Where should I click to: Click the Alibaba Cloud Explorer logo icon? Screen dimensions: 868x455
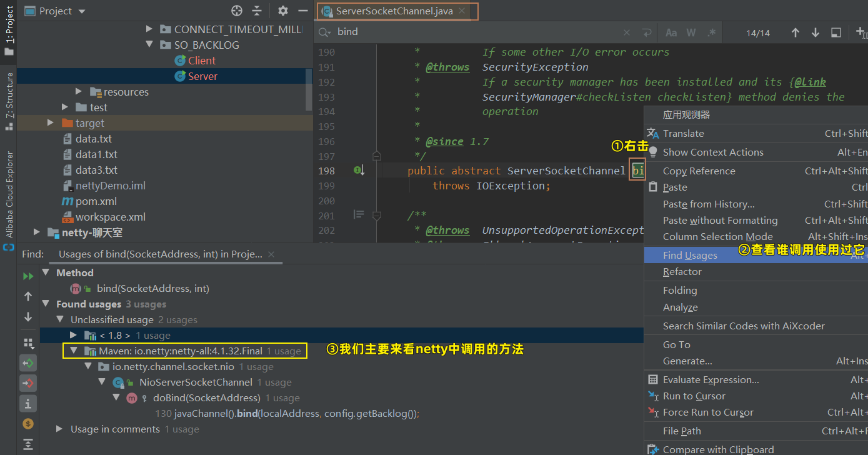click(x=9, y=247)
